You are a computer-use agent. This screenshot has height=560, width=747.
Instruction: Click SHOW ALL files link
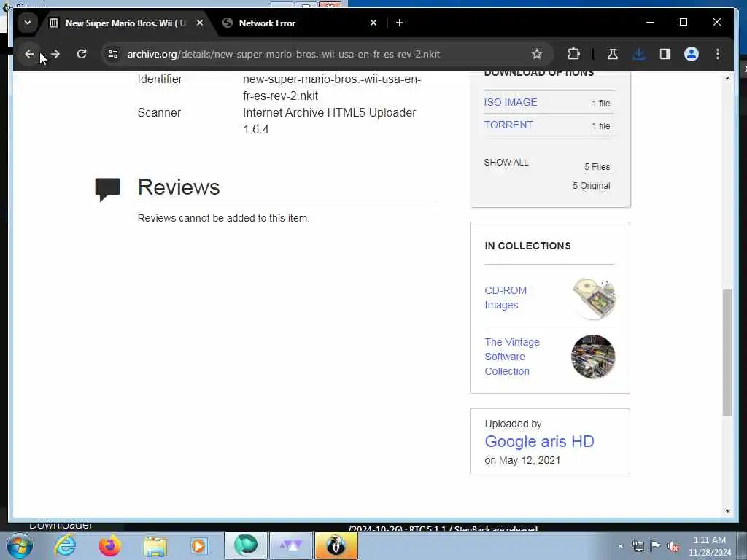pyautogui.click(x=506, y=163)
